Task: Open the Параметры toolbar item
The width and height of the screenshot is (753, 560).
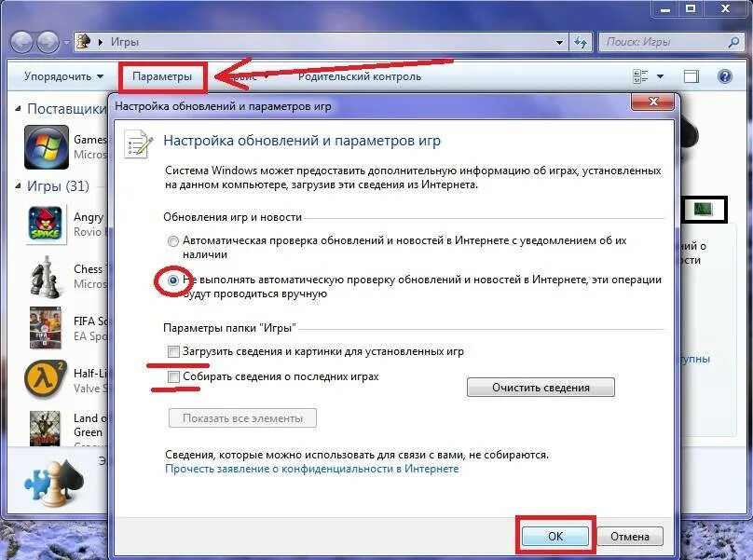Action: click(162, 76)
